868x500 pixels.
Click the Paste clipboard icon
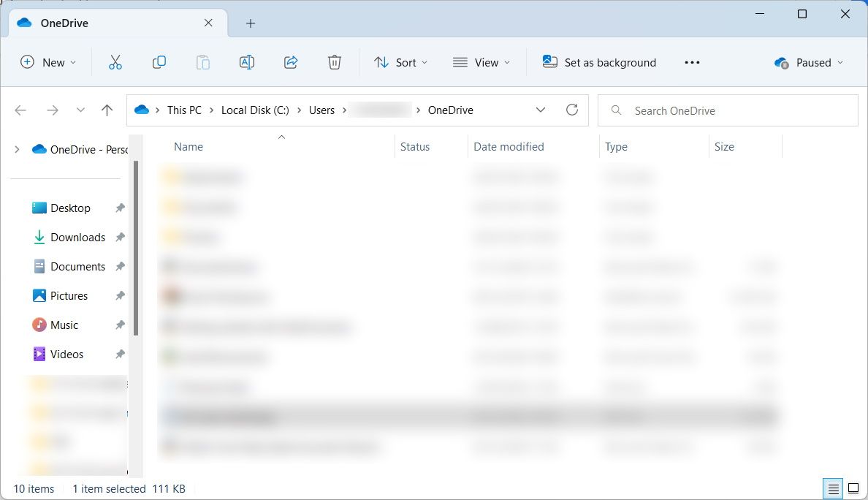click(x=203, y=63)
